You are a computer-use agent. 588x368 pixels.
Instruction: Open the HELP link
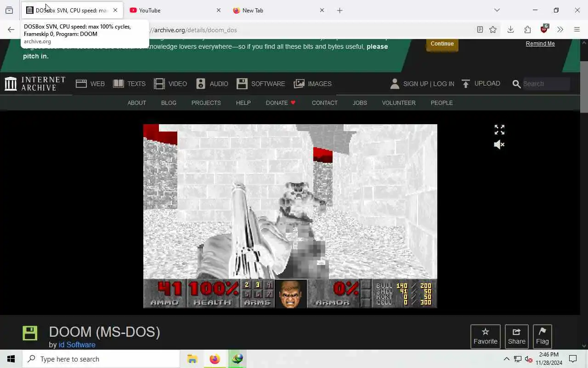click(x=243, y=103)
